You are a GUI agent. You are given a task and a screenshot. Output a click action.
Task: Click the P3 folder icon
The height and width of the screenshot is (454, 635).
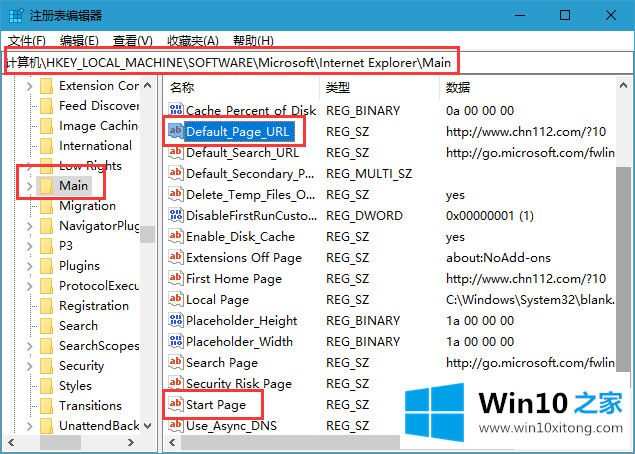47,246
